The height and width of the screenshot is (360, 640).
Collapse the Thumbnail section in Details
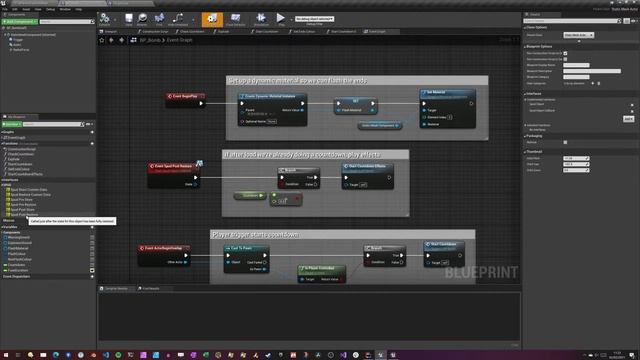(525, 152)
